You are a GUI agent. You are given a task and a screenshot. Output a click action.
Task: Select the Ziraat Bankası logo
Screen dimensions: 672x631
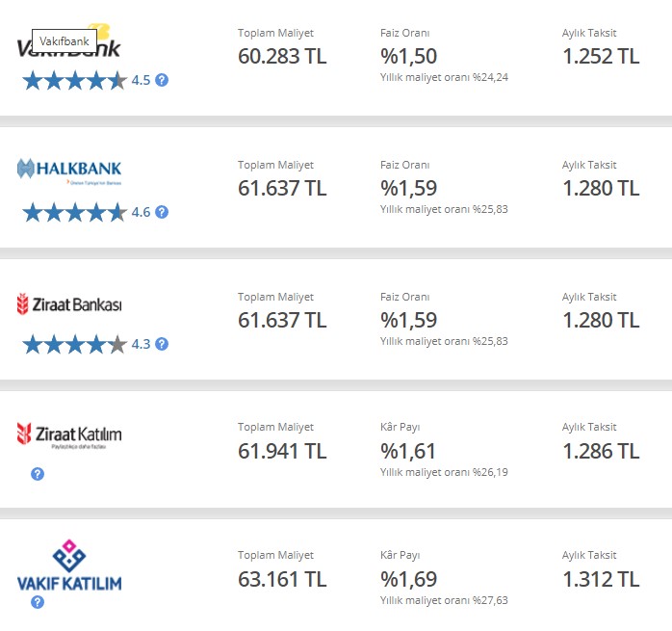(x=69, y=304)
